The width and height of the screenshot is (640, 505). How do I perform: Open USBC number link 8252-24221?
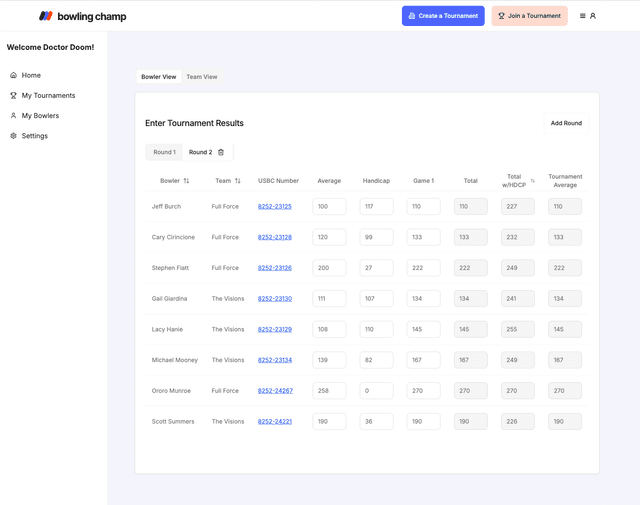(275, 421)
